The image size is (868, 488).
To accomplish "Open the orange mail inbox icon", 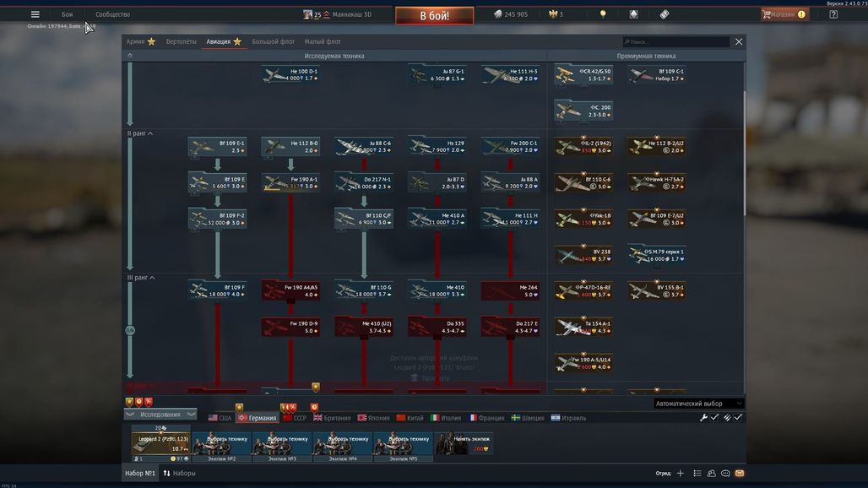I will (740, 473).
